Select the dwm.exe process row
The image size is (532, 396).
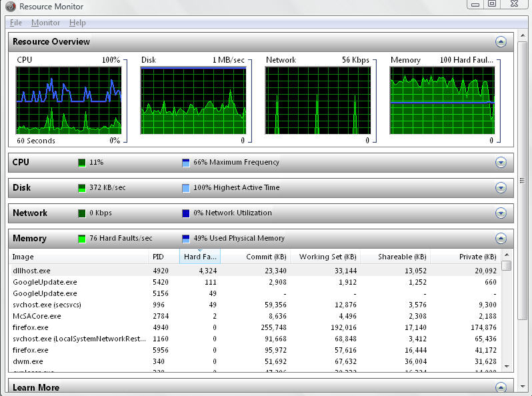click(x=255, y=361)
